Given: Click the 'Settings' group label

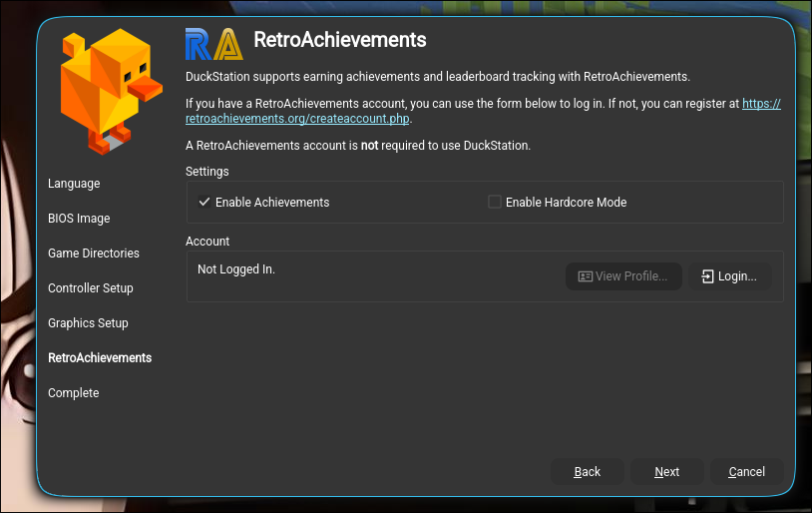Looking at the screenshot, I should coord(207,172).
